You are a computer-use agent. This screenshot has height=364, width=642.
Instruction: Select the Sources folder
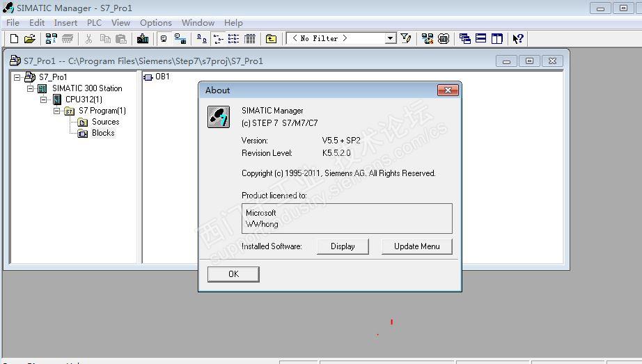point(105,122)
